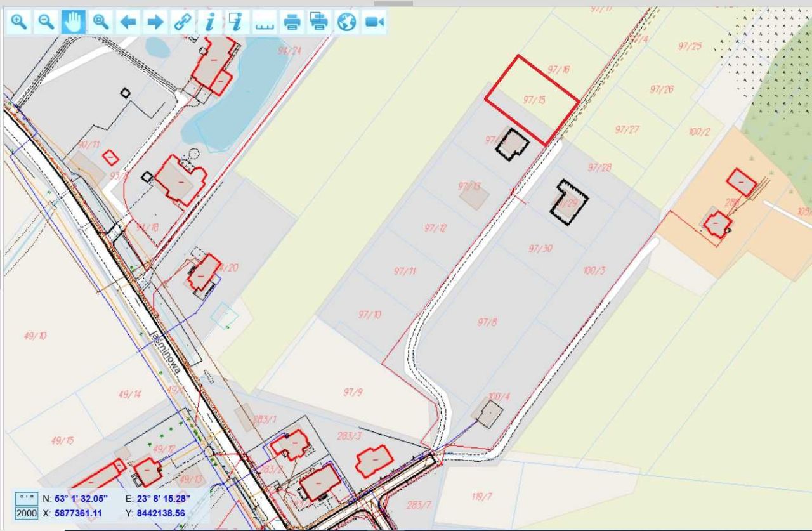Click the video camera toolbar icon

click(374, 22)
